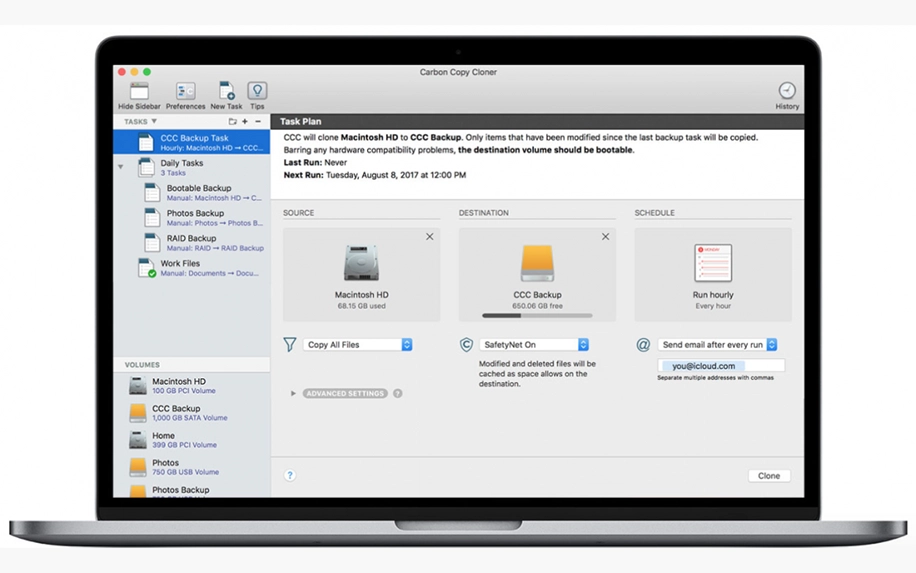The width and height of the screenshot is (916, 573).
Task: Open the Copy All Files dropdown
Action: point(358,345)
